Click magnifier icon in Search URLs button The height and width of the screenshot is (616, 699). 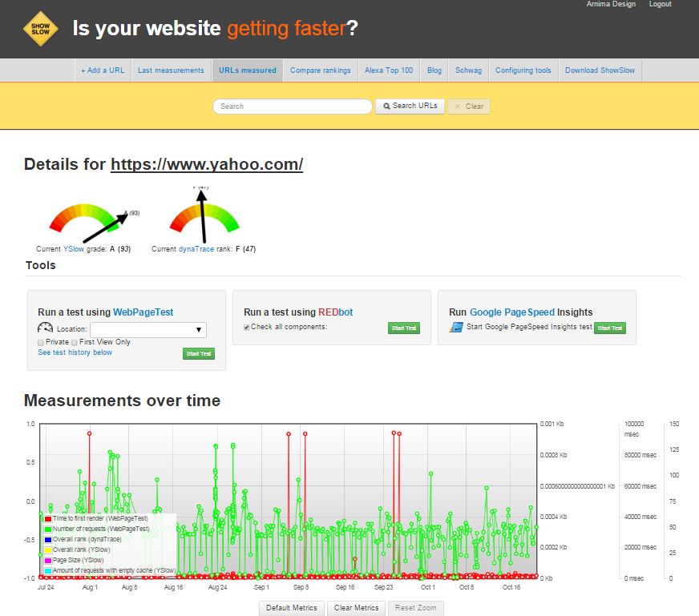(386, 106)
